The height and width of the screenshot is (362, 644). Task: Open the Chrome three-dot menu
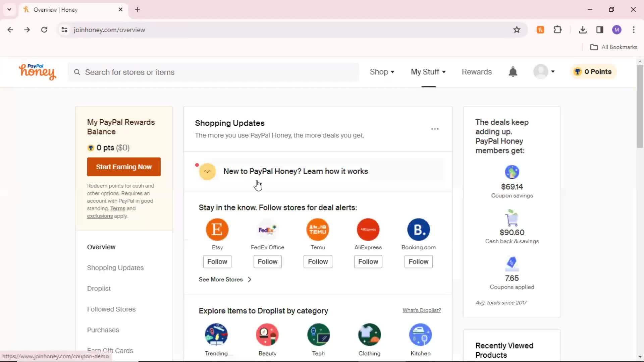click(x=634, y=30)
